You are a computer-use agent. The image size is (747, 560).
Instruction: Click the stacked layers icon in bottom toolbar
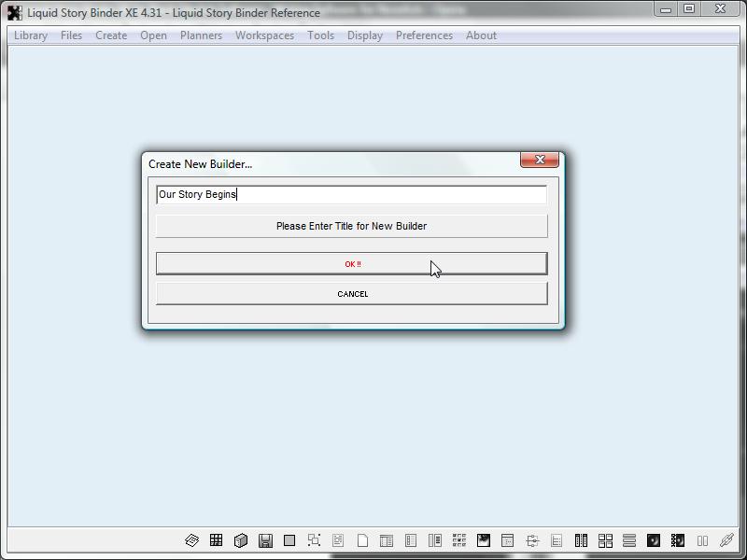(x=192, y=540)
